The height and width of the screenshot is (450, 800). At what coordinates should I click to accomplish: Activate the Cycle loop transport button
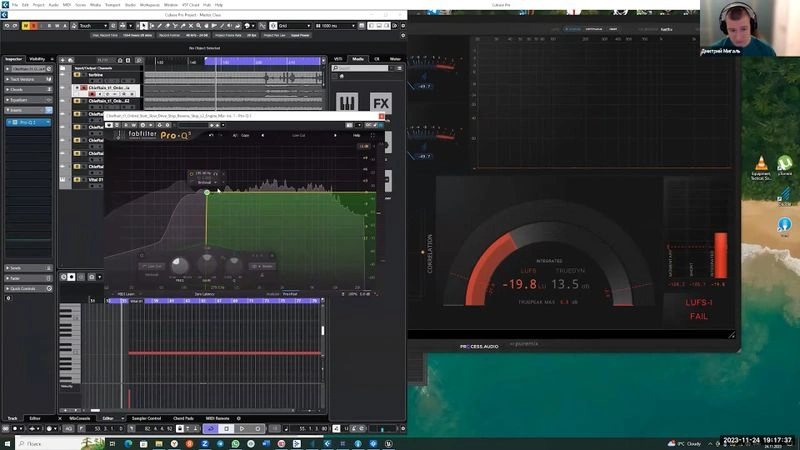click(210, 429)
